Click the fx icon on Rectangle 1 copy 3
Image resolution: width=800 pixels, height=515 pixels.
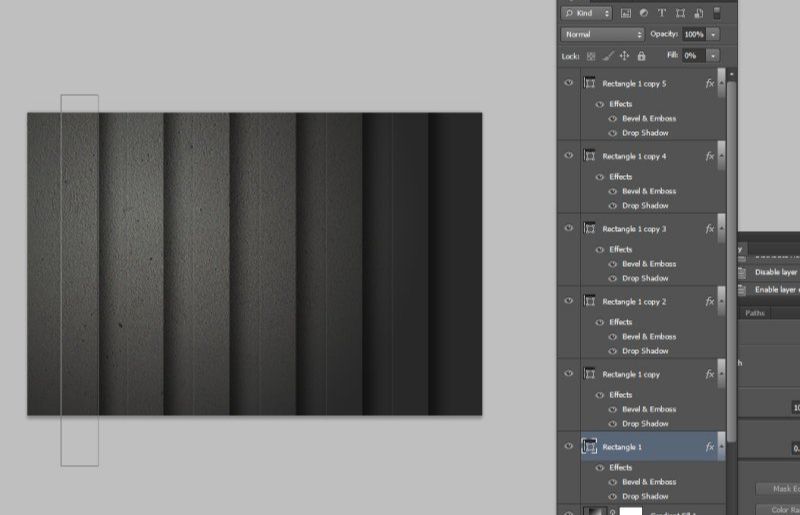[x=710, y=229]
